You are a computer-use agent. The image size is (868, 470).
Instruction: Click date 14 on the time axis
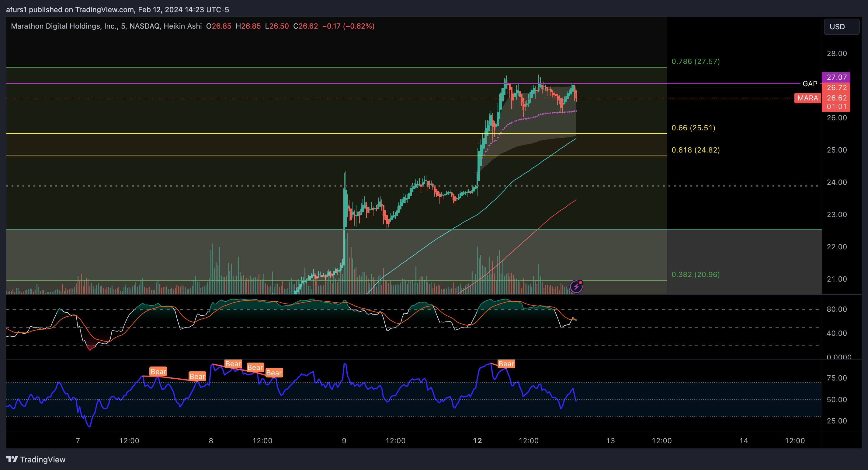point(744,441)
